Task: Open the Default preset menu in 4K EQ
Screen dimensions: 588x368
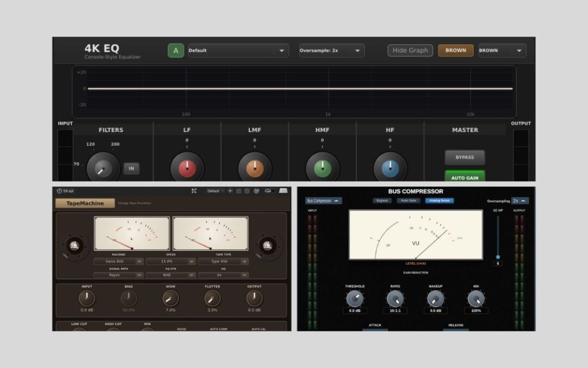Action: click(238, 50)
